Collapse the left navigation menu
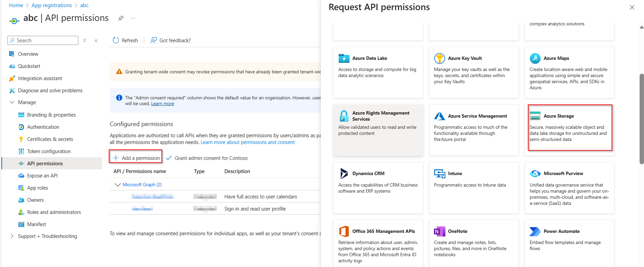 (x=96, y=41)
